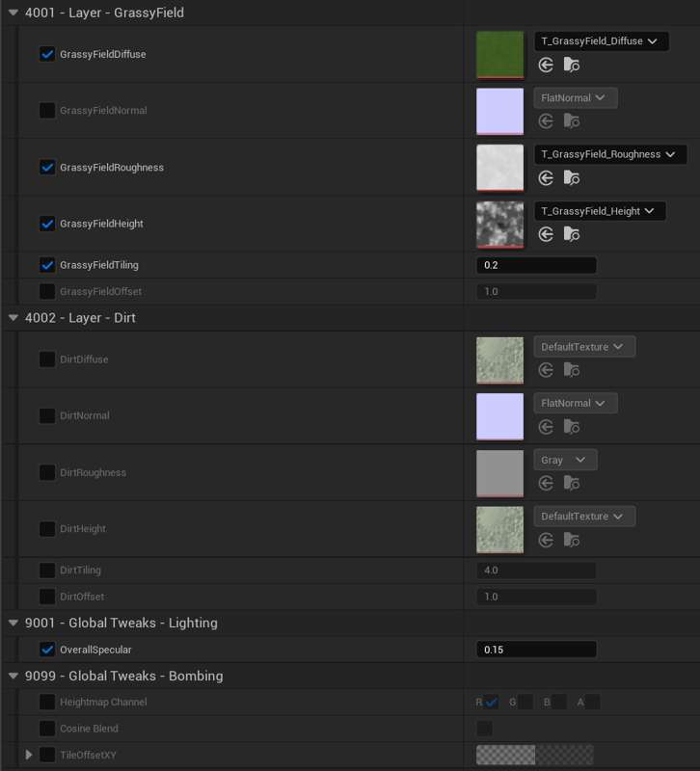Collapse the 9001 - Global Tweaks - Lighting group

click(13, 624)
